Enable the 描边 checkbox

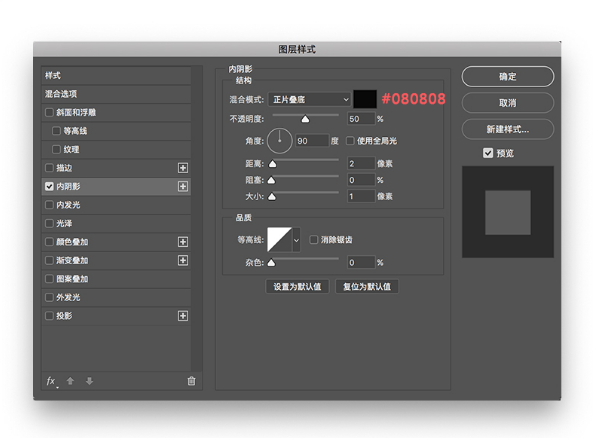click(49, 168)
